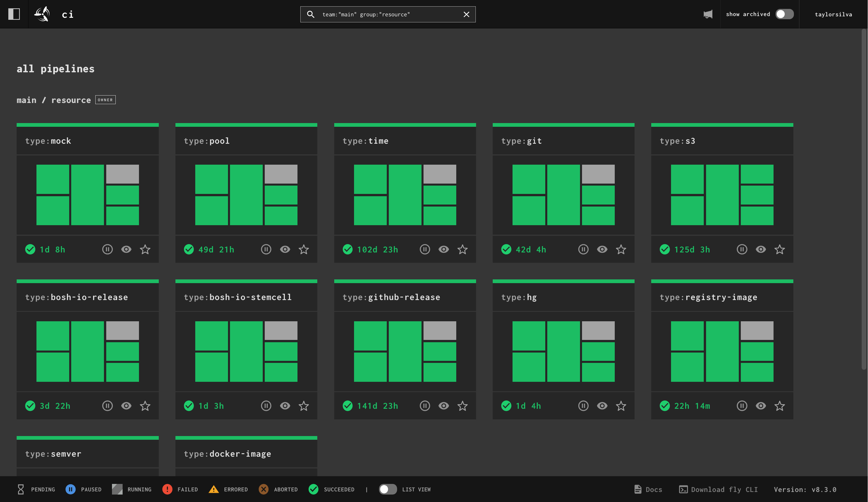Open the type:docker-image pipeline title

coord(227,454)
